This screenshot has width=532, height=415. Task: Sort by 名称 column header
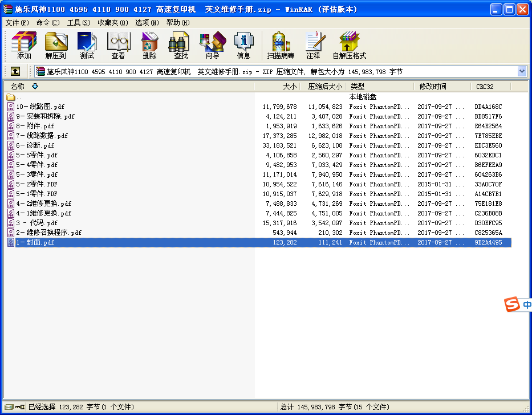(129, 87)
